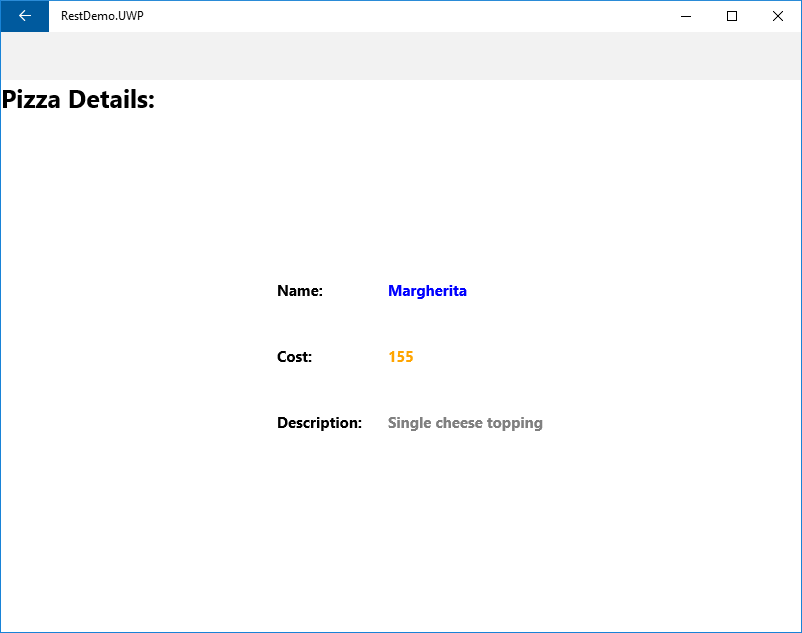Click the Pizza Details heading
The image size is (802, 633).
tap(78, 99)
